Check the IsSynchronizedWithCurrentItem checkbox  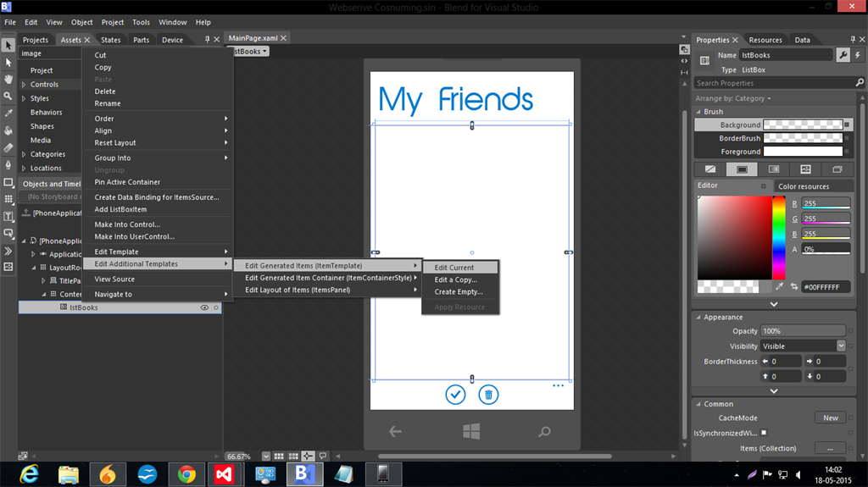click(x=764, y=433)
